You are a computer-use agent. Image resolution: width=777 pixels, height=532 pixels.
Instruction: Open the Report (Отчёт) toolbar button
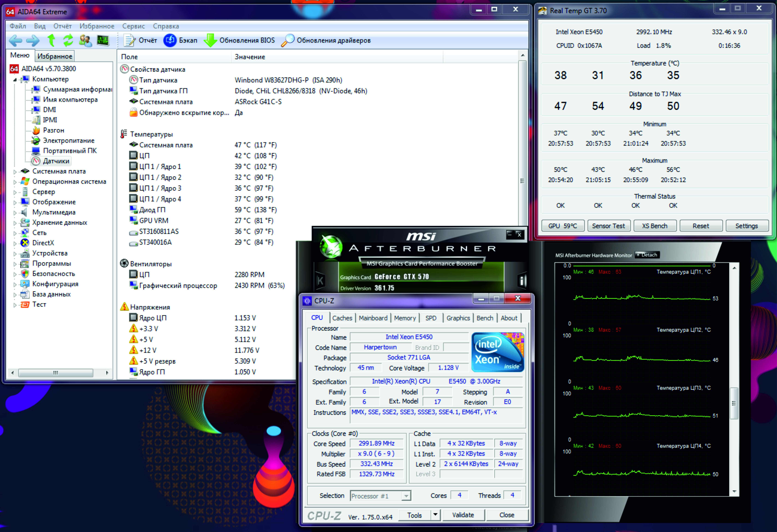[x=140, y=40]
